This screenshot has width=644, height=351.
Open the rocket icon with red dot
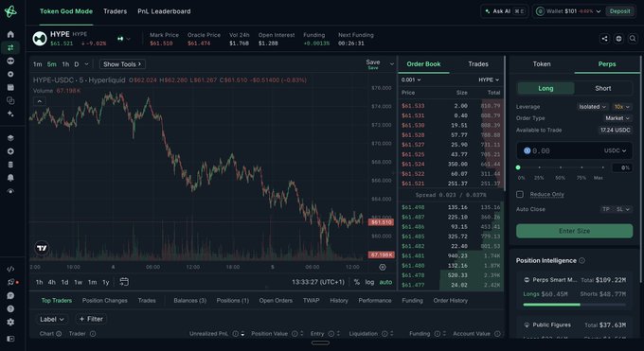(x=11, y=283)
